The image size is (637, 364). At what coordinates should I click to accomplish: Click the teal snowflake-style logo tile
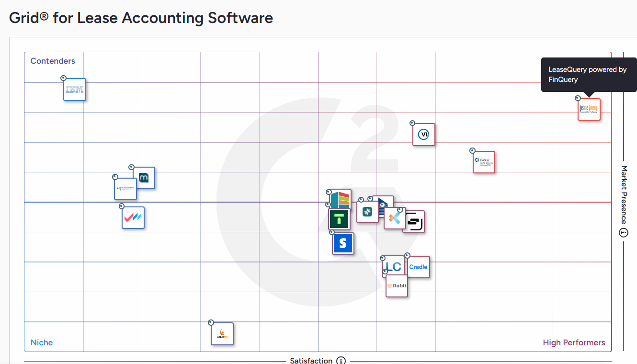tap(367, 212)
